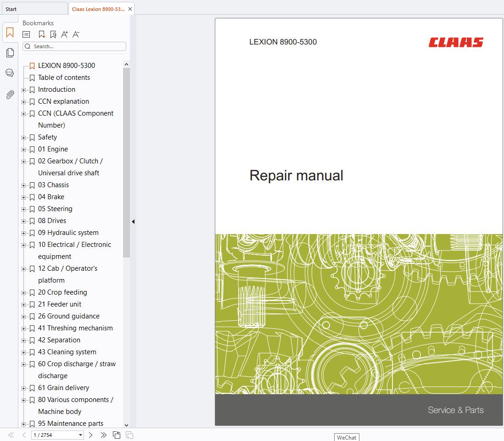Collapse or expand the 04 Brake section
The width and height of the screenshot is (504, 441).
point(23,197)
